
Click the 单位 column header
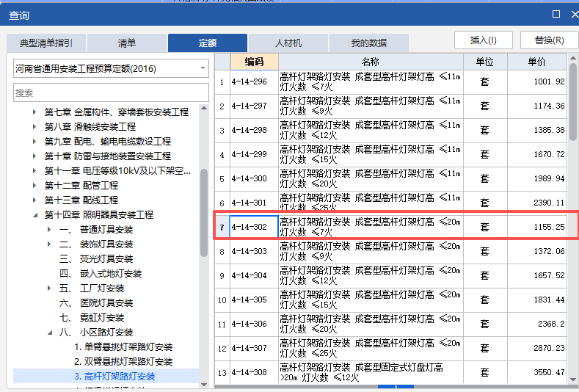coord(485,62)
